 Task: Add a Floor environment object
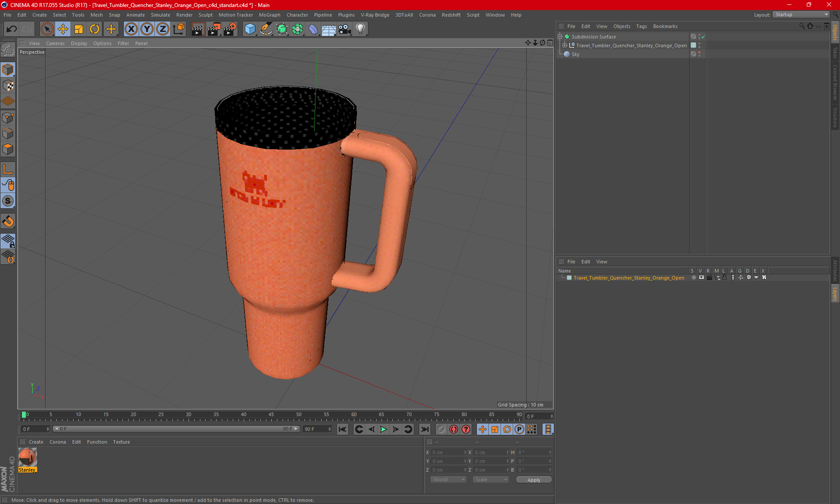tap(329, 29)
